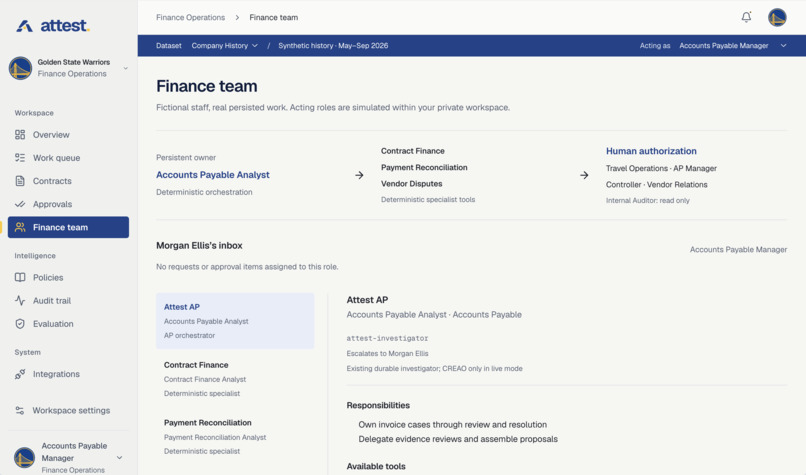Click Delegate evidence reviews line
The image size is (806, 475).
(x=458, y=439)
